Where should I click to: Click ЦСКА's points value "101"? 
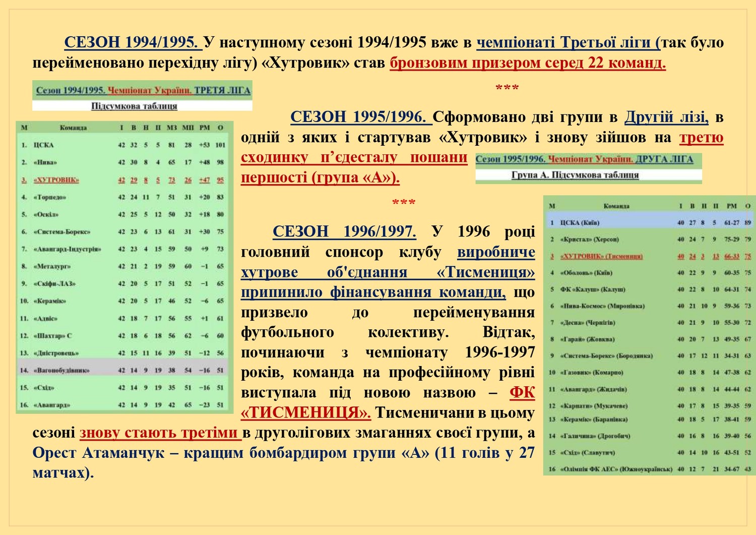click(220, 145)
